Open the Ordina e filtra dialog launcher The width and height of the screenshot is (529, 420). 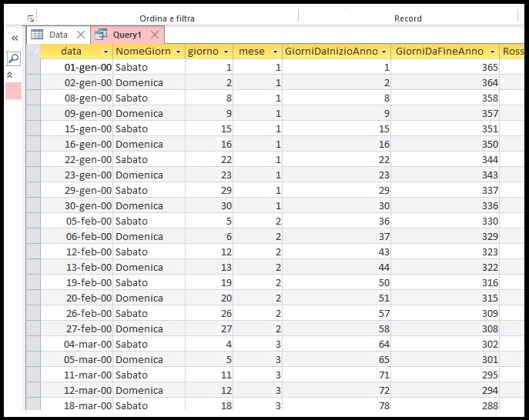click(31, 18)
